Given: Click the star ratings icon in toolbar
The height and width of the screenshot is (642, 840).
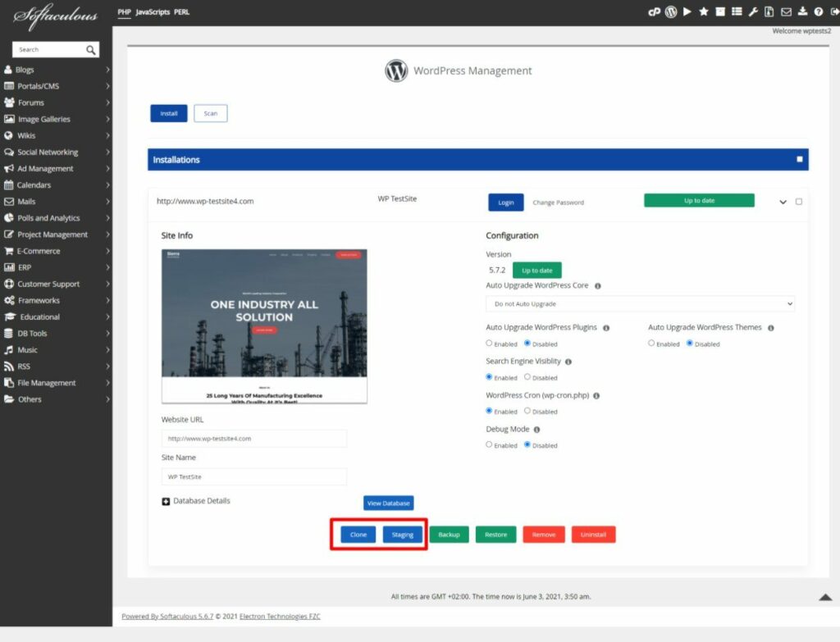Looking at the screenshot, I should 704,11.
